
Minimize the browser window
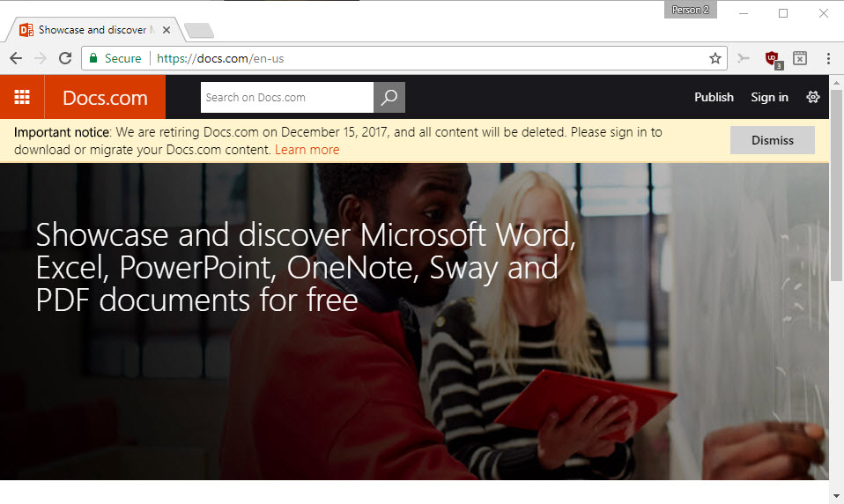click(x=744, y=13)
